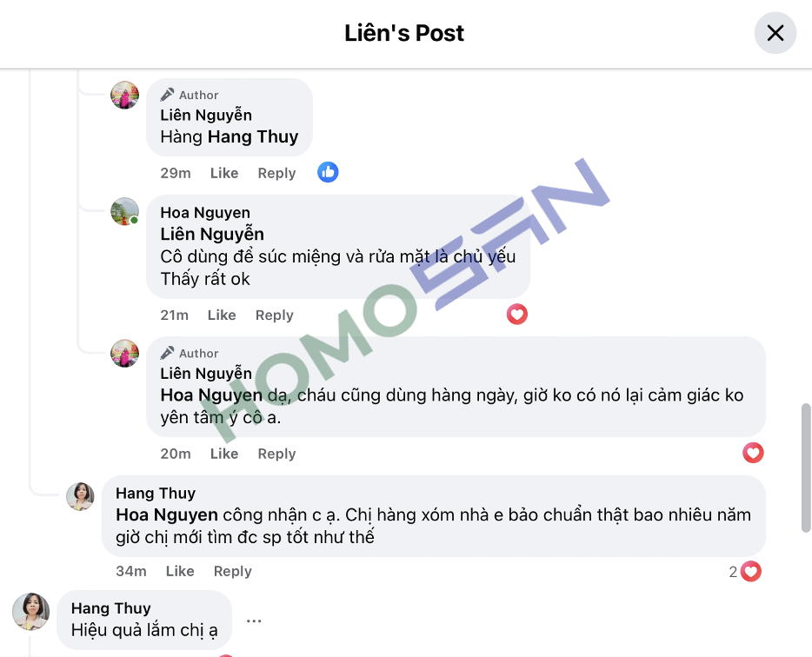This screenshot has width=812, height=657.
Task: Open the Hoa Nguyen mention in Liên's reply
Action: click(x=211, y=395)
